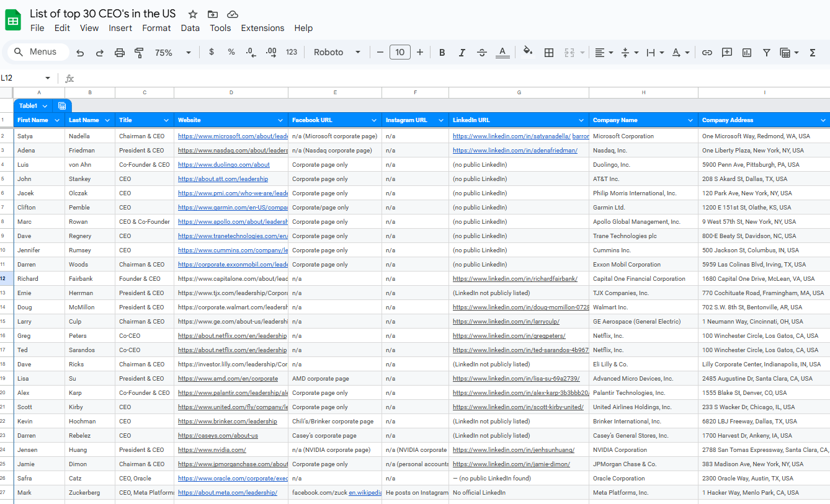
Task: Click the Functions sigma icon
Action: click(x=813, y=53)
